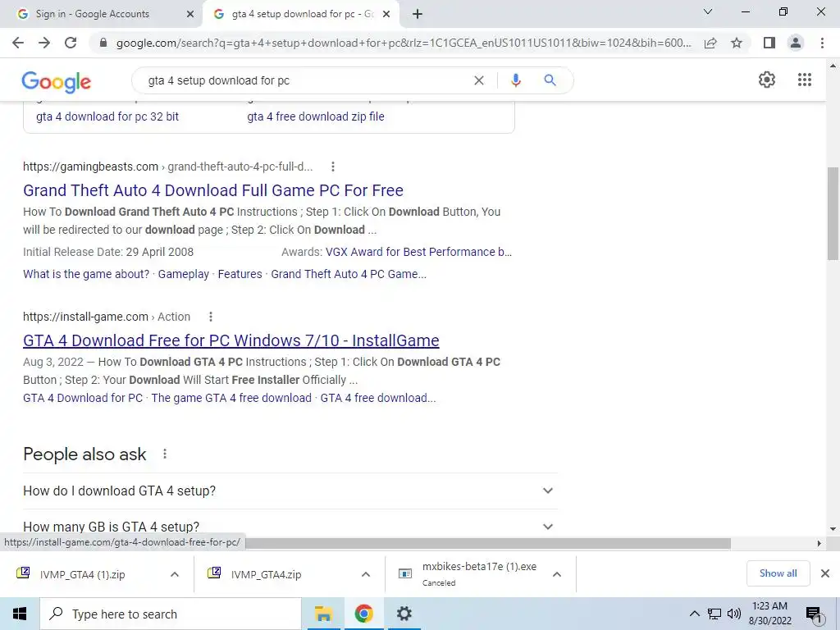Show all downloads

click(x=778, y=573)
